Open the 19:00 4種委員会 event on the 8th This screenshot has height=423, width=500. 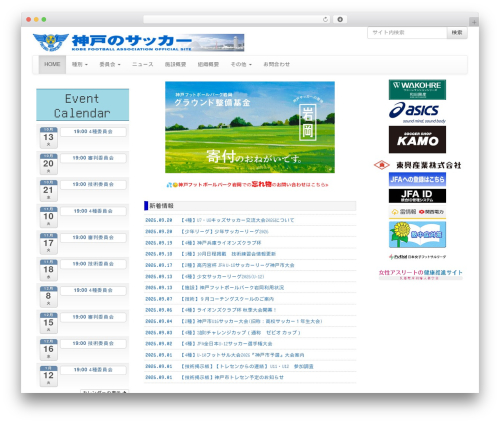pyautogui.click(x=93, y=290)
